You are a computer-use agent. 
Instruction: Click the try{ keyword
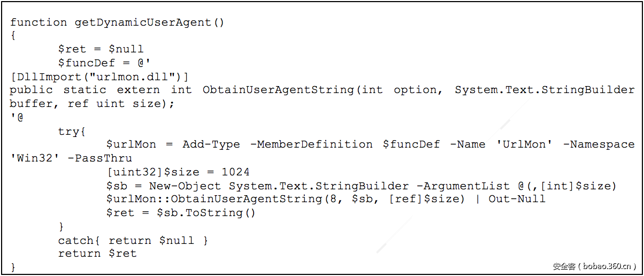[72, 131]
